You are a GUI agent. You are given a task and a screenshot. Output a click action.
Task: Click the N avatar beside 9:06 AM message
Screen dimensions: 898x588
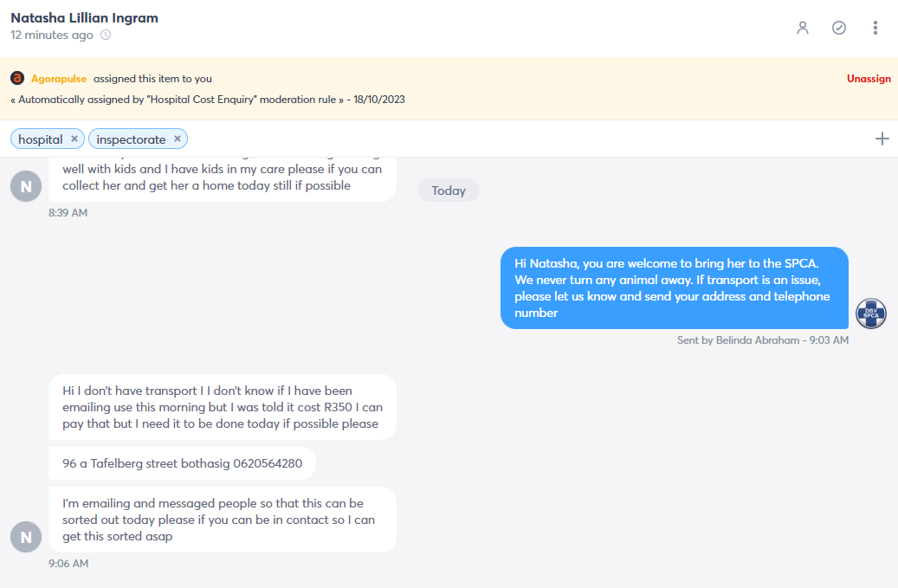point(26,536)
